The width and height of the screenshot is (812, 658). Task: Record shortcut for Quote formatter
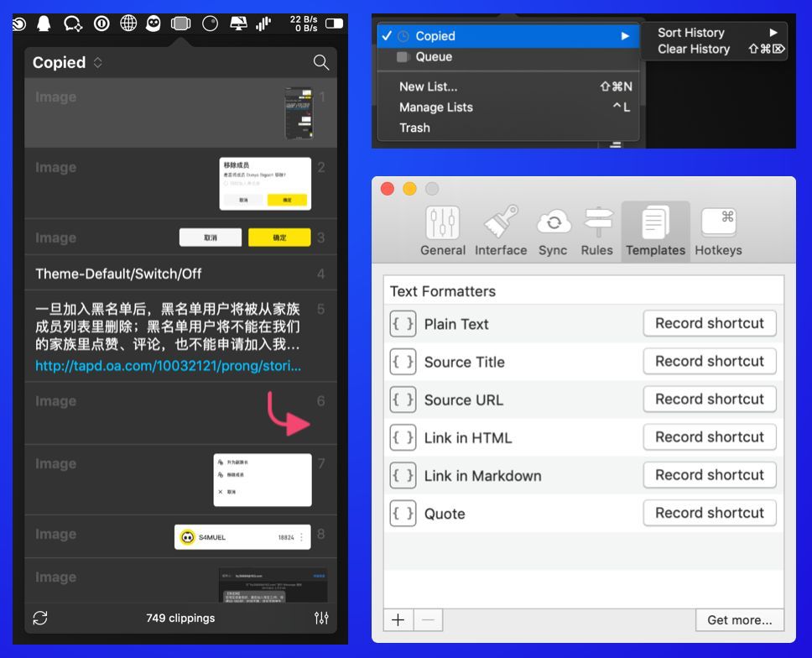(710, 513)
